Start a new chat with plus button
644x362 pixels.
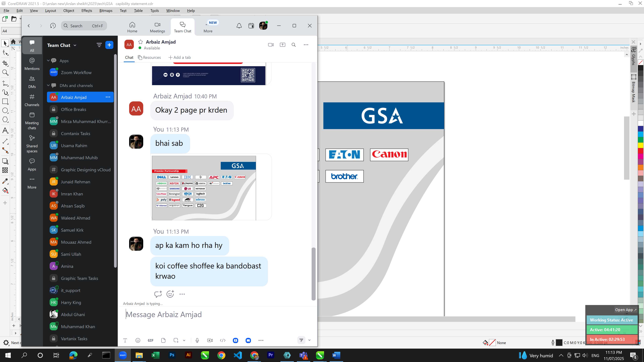pos(109,45)
